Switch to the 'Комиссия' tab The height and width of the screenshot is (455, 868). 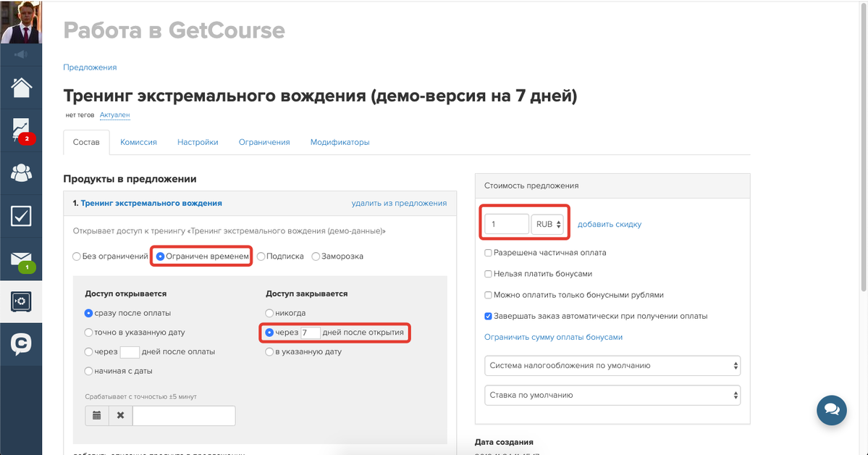[138, 143]
